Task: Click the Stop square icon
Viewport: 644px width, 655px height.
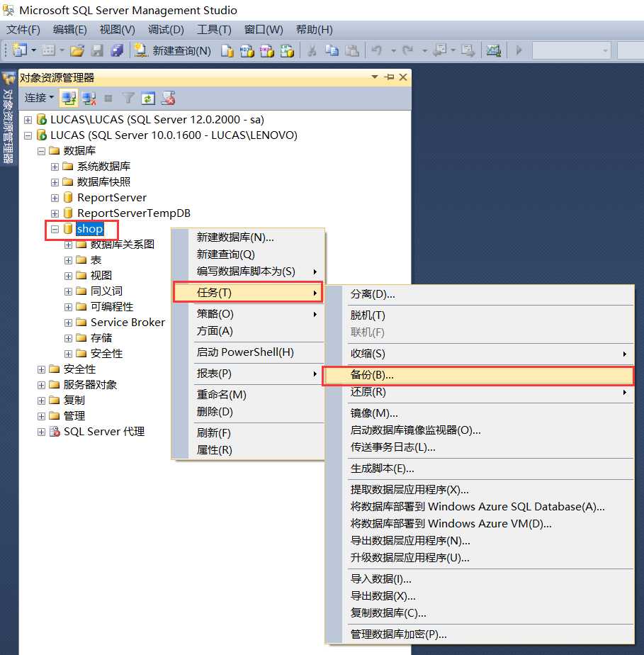Action: click(x=108, y=99)
